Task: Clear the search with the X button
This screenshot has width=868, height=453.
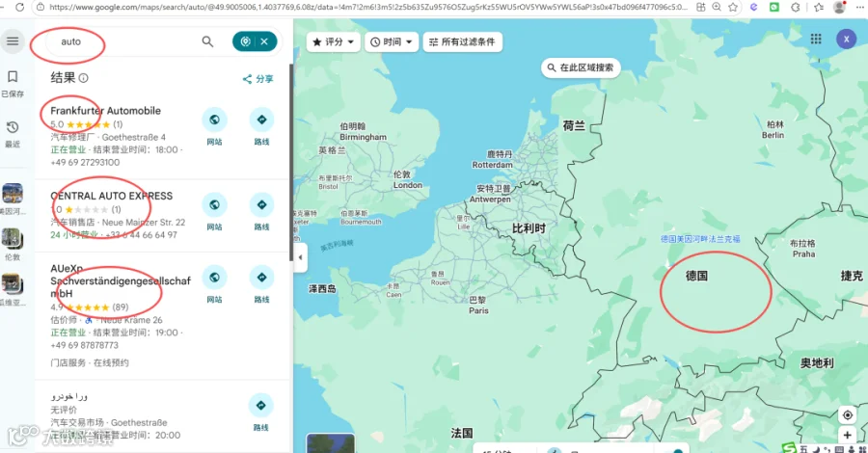Action: click(264, 41)
